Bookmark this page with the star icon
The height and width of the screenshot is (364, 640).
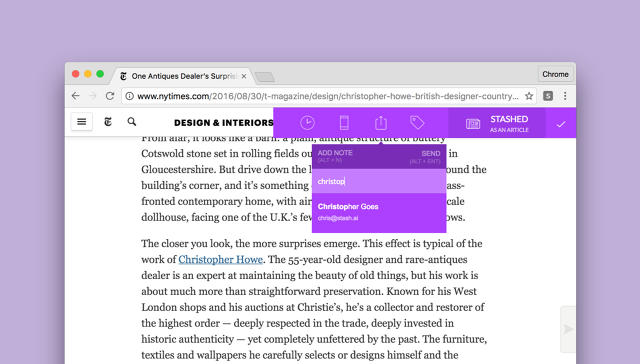click(529, 96)
